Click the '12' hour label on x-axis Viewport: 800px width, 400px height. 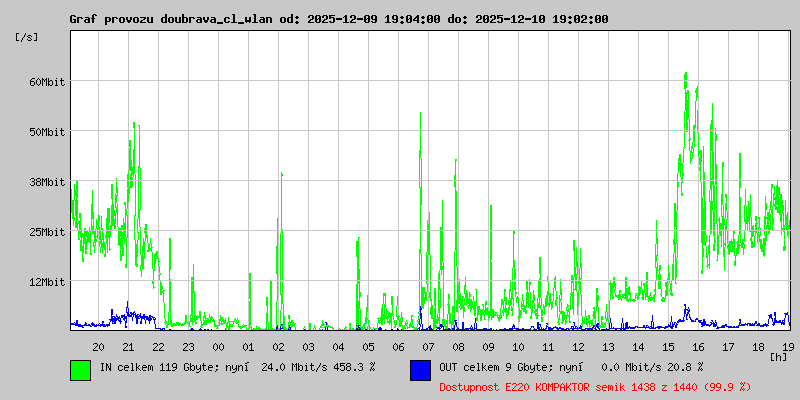(578, 346)
